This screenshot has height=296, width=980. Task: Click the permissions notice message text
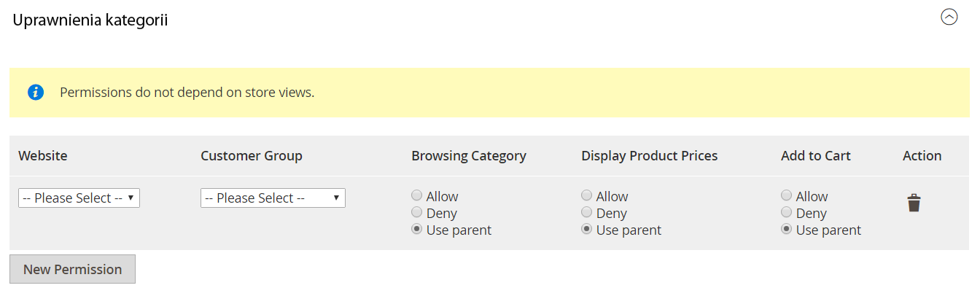point(187,93)
